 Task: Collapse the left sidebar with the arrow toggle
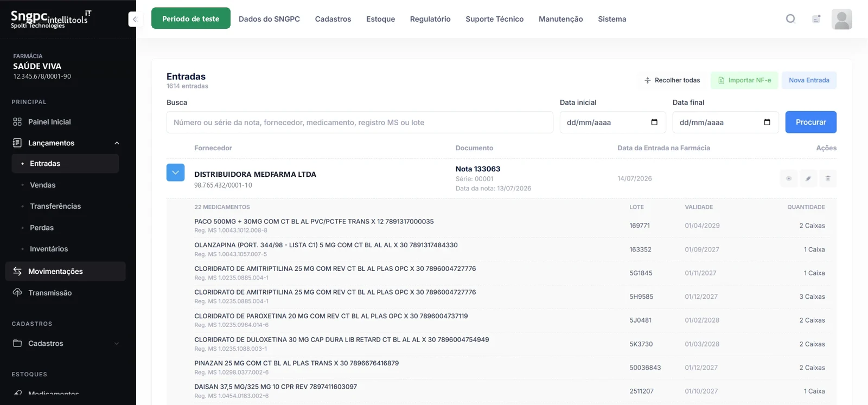pos(135,19)
